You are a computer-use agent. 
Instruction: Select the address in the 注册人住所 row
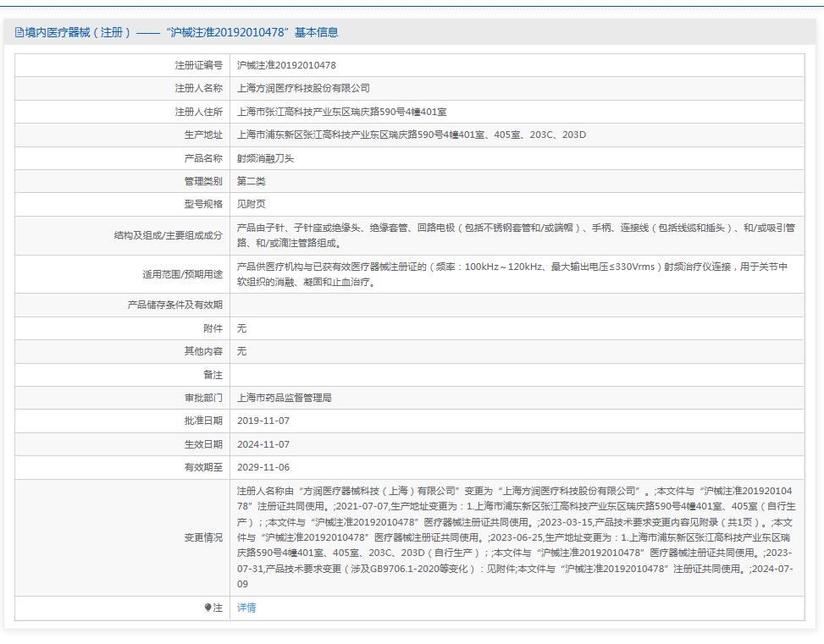(x=341, y=112)
